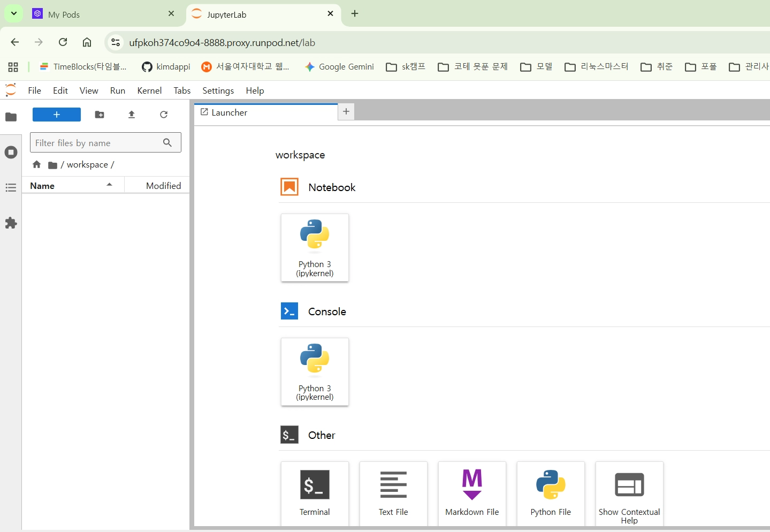
Task: Reload the current page
Action: [x=63, y=42]
